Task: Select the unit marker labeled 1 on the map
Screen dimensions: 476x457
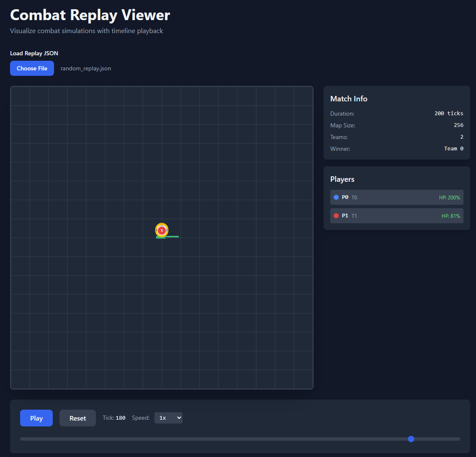Action: [162, 230]
